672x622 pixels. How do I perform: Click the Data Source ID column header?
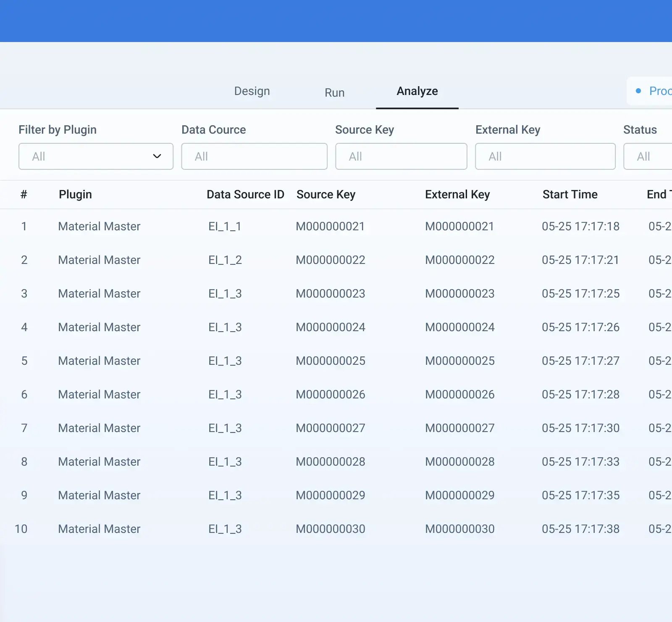(x=245, y=194)
